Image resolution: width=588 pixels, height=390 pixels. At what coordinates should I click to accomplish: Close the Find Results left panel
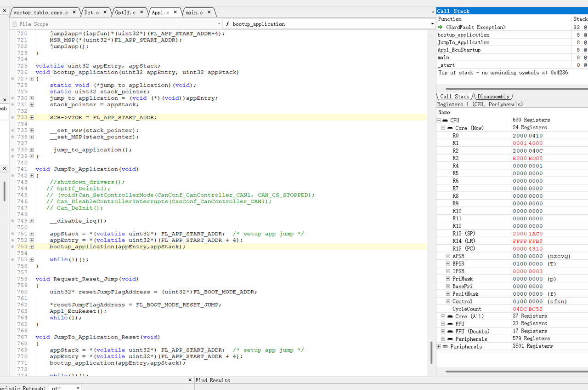[190, 380]
